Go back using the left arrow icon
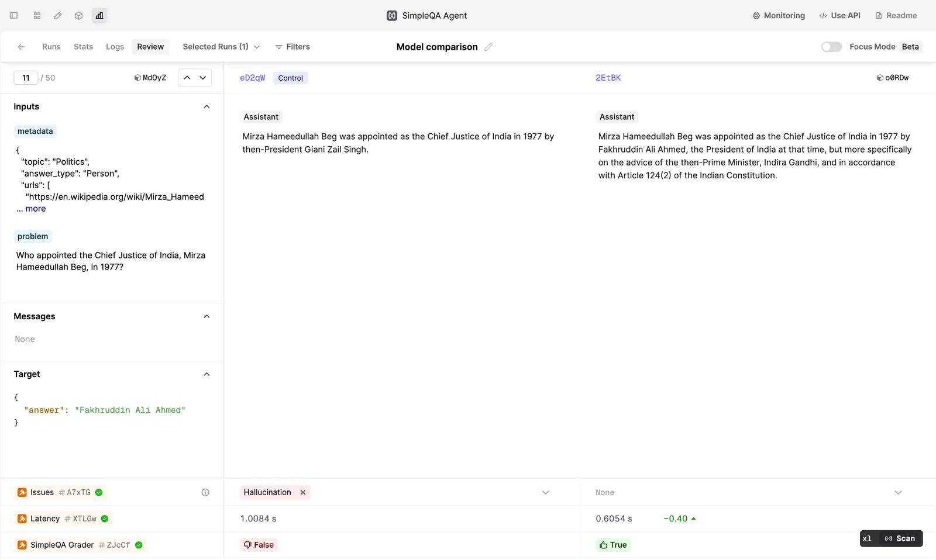The width and height of the screenshot is (936, 560). 22,47
